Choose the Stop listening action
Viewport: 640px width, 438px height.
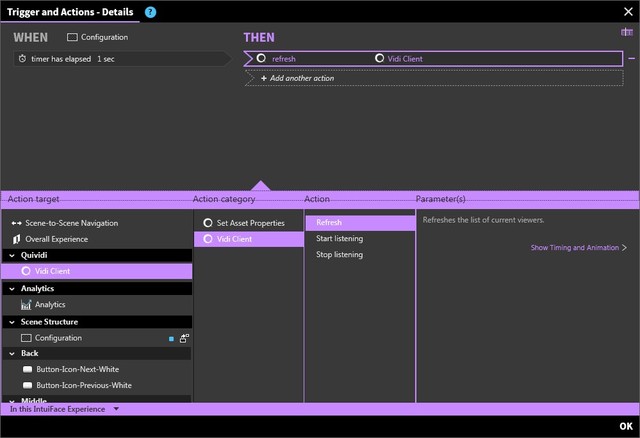coord(339,255)
